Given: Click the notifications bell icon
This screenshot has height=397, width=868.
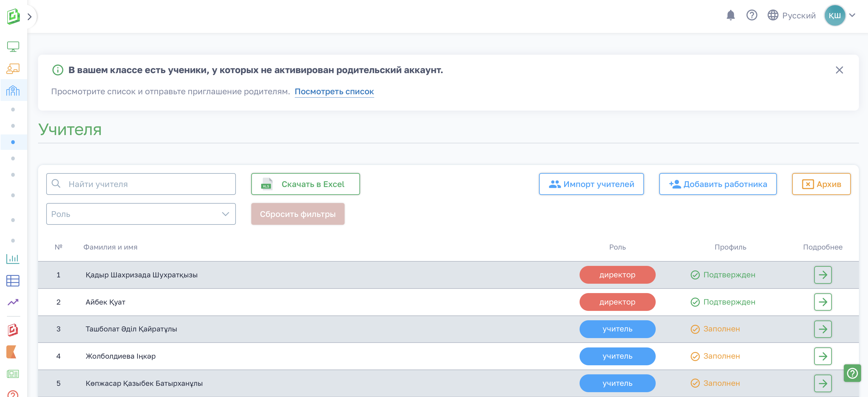Looking at the screenshot, I should pyautogui.click(x=730, y=15).
